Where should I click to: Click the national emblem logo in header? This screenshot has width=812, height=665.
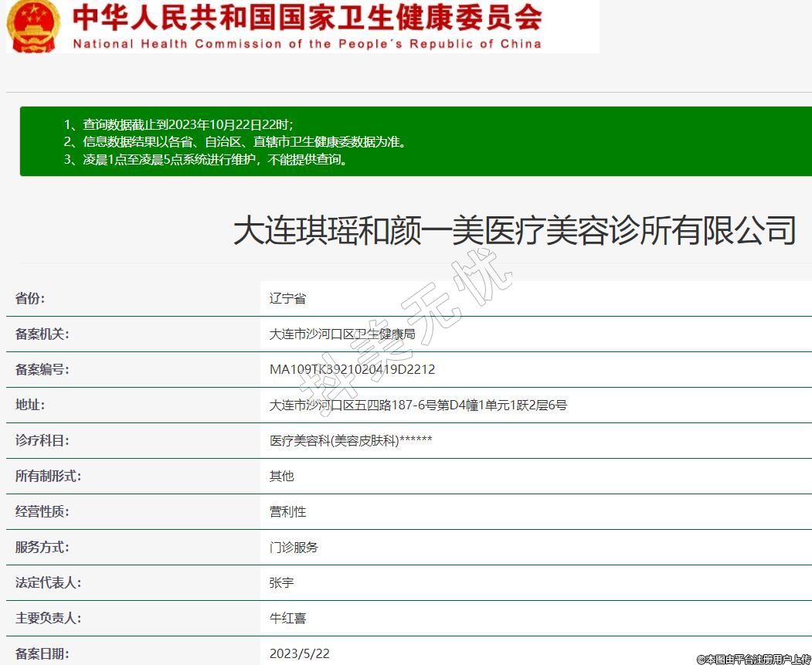tap(34, 25)
